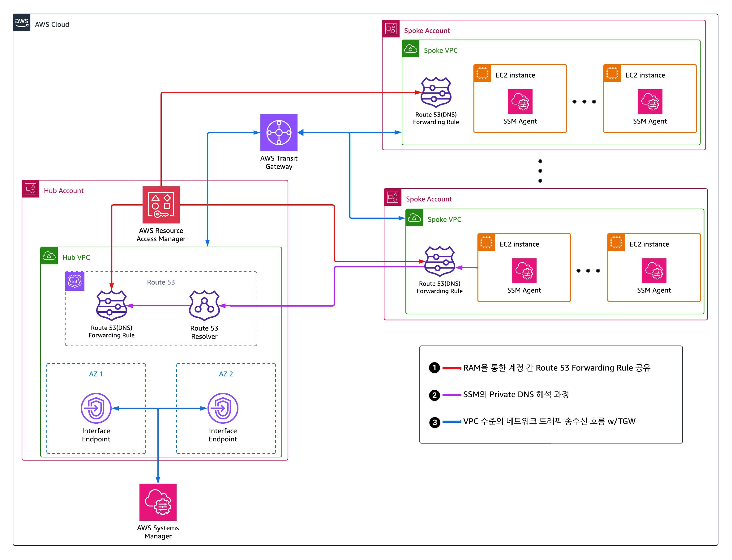Click first EC2 instance chip icon, bottom Spoke VPC

click(486, 242)
